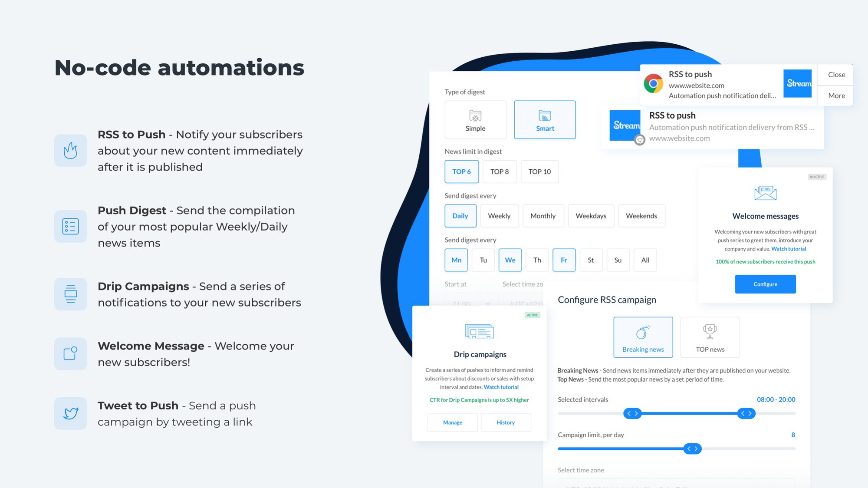Select Wednesday in send digest days

(509, 260)
